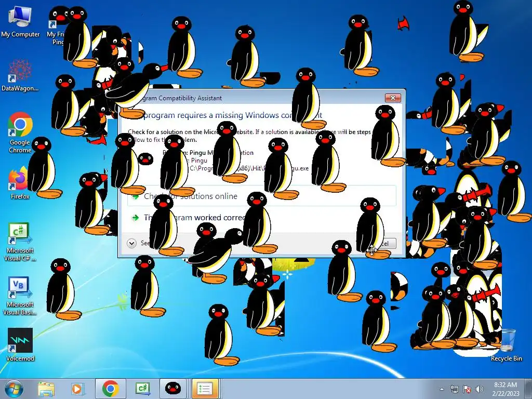Open the volume speaker tray icon
Viewport: 532px width, 399px height.
[x=480, y=389]
